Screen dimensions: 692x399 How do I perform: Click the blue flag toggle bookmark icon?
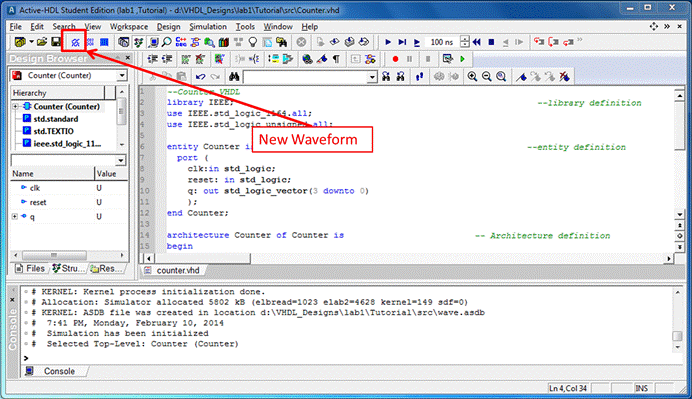[x=521, y=77]
